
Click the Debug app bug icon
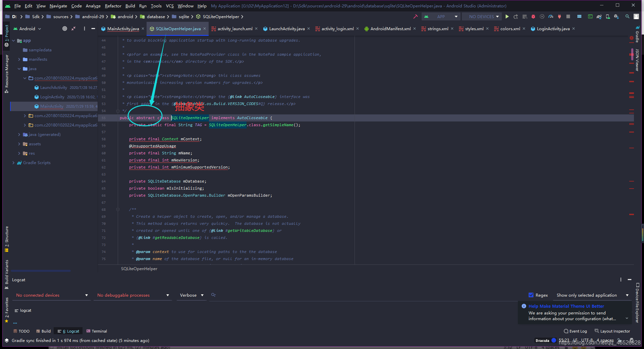click(533, 16)
